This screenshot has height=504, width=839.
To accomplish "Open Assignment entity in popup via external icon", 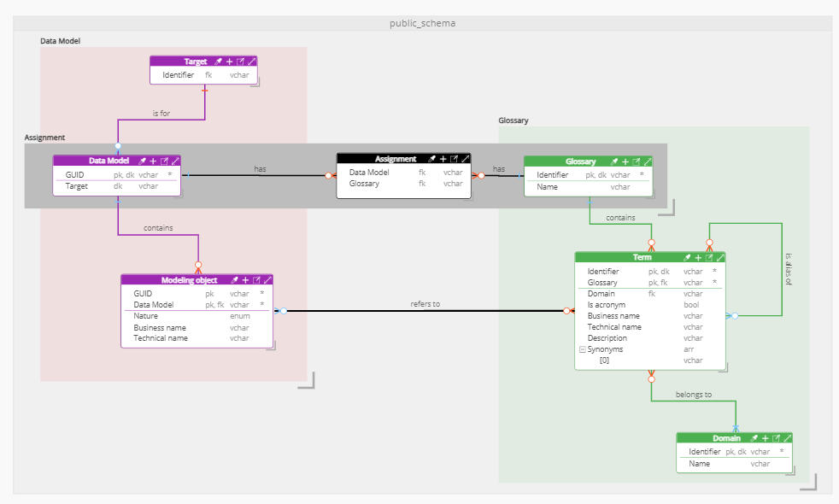I will tap(455, 159).
